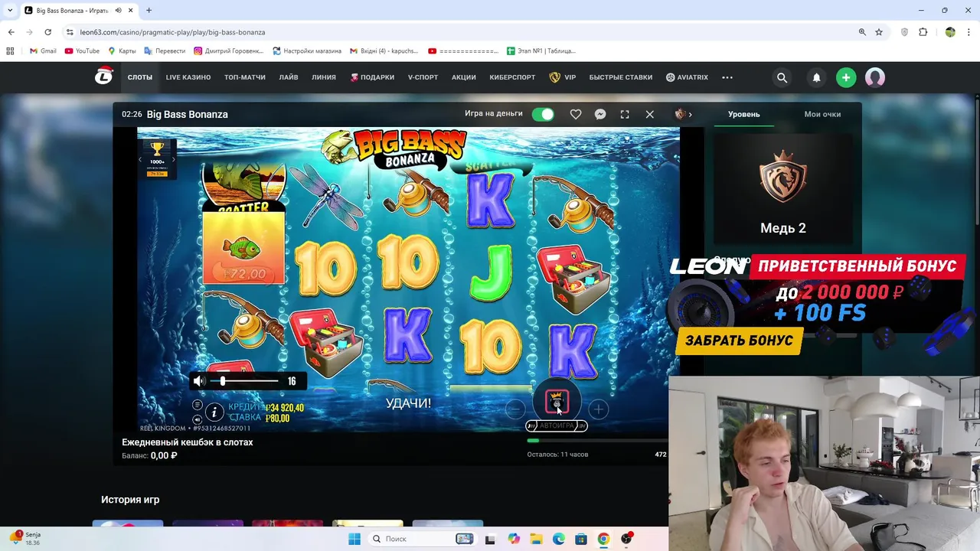Click the browser back arrow
Screen dimensions: 980x551
tap(11, 32)
